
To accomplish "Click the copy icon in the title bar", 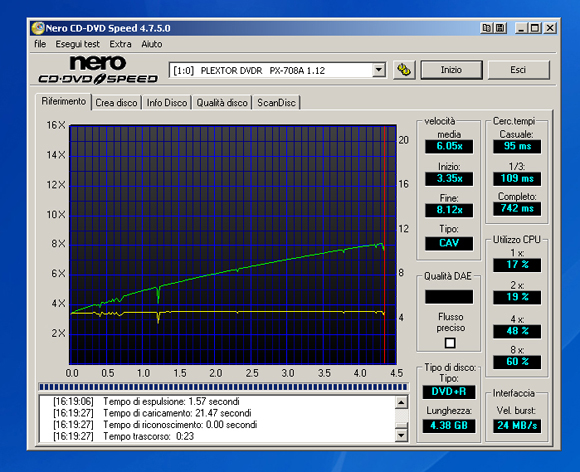I will tap(487, 28).
